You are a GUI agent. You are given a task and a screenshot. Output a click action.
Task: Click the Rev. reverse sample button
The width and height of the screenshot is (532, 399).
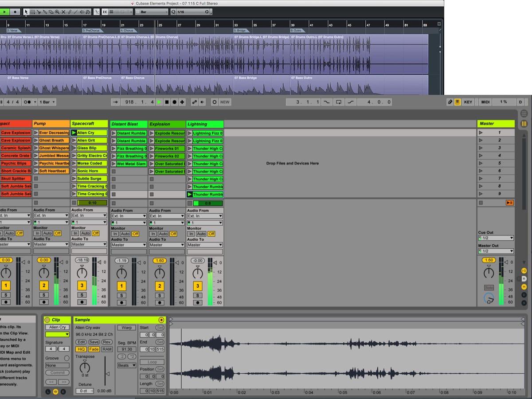coord(107,342)
